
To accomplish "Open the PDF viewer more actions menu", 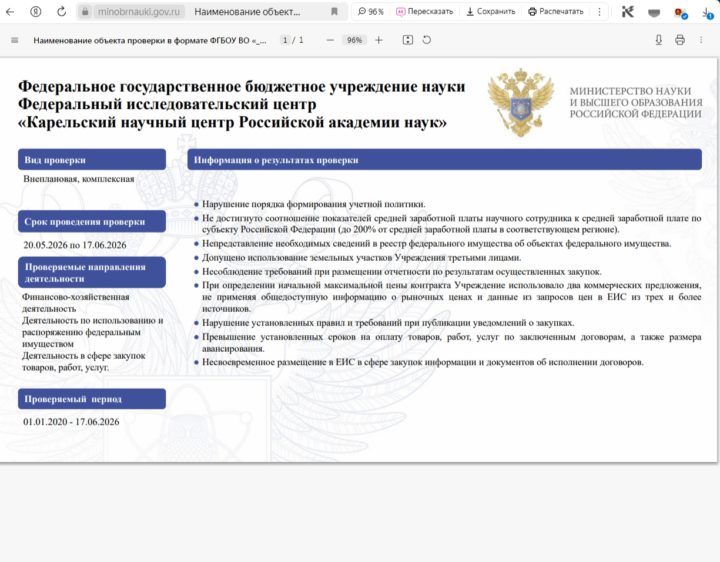I will point(701,40).
